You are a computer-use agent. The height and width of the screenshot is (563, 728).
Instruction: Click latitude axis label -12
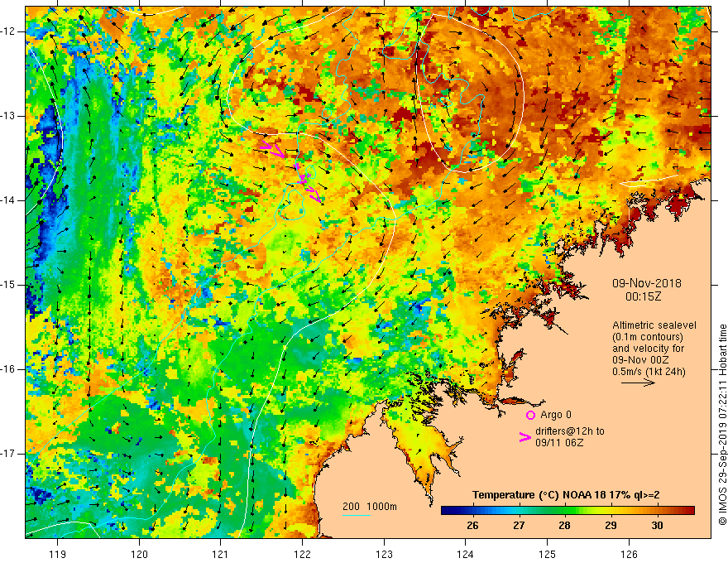tap(8, 31)
